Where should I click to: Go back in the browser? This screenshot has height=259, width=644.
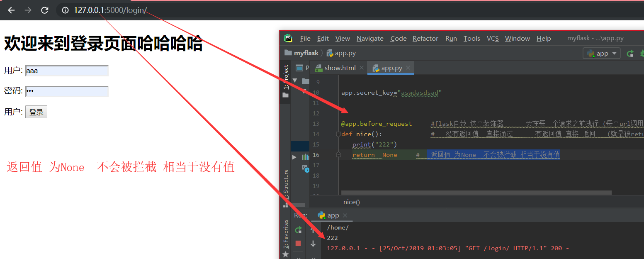(11, 10)
